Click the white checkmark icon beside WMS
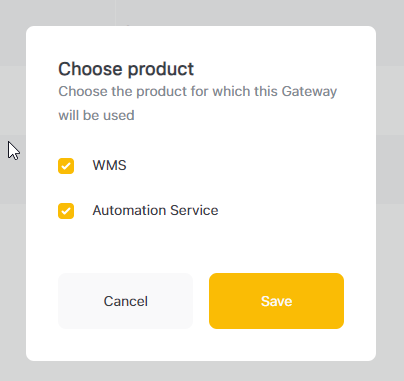The height and width of the screenshot is (381, 404). [x=66, y=166]
